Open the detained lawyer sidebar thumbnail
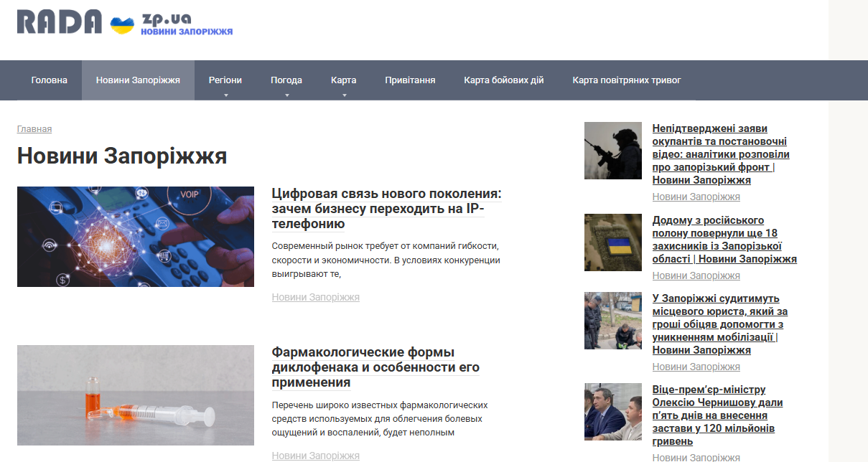Image resolution: width=868 pixels, height=462 pixels. pyautogui.click(x=613, y=321)
